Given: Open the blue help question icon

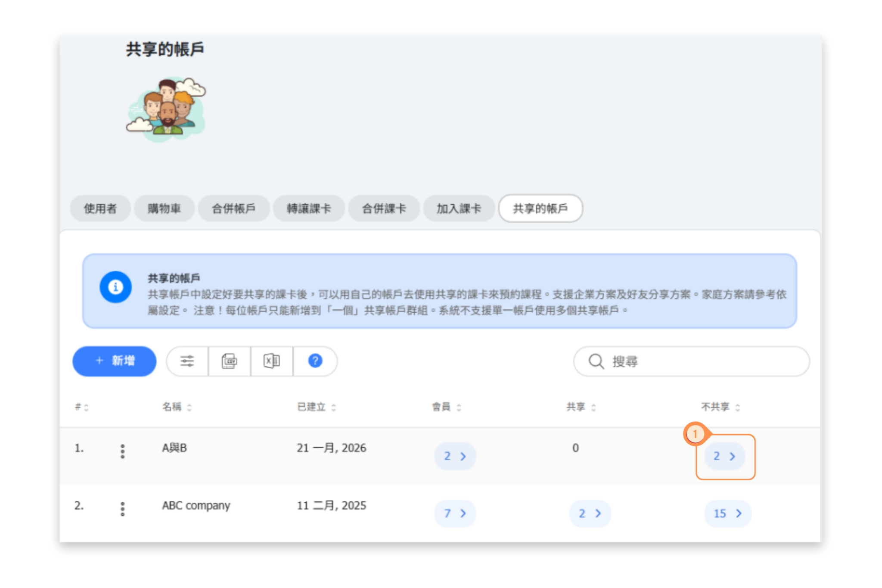Looking at the screenshot, I should point(315,361).
